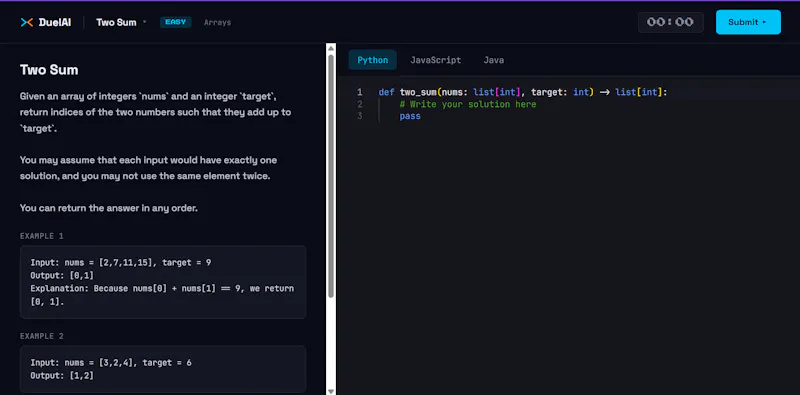The height and width of the screenshot is (395, 800).
Task: Click line number 3 in the editor
Action: click(360, 116)
